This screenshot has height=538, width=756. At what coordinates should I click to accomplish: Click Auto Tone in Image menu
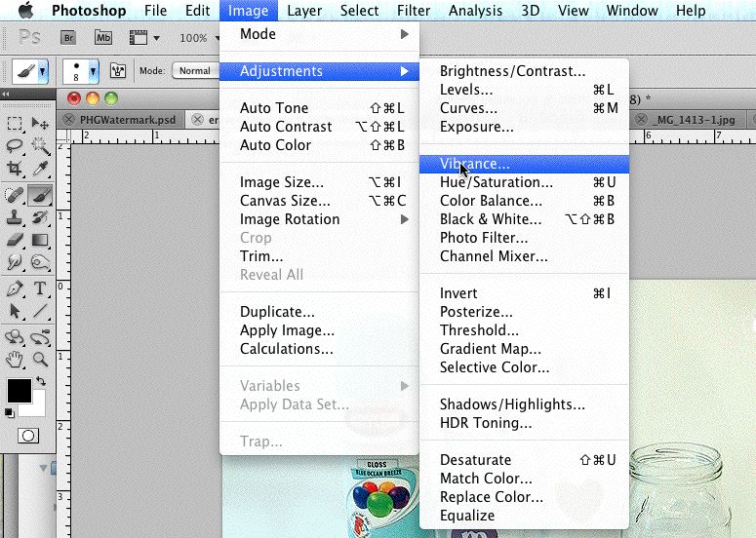[x=319, y=108]
